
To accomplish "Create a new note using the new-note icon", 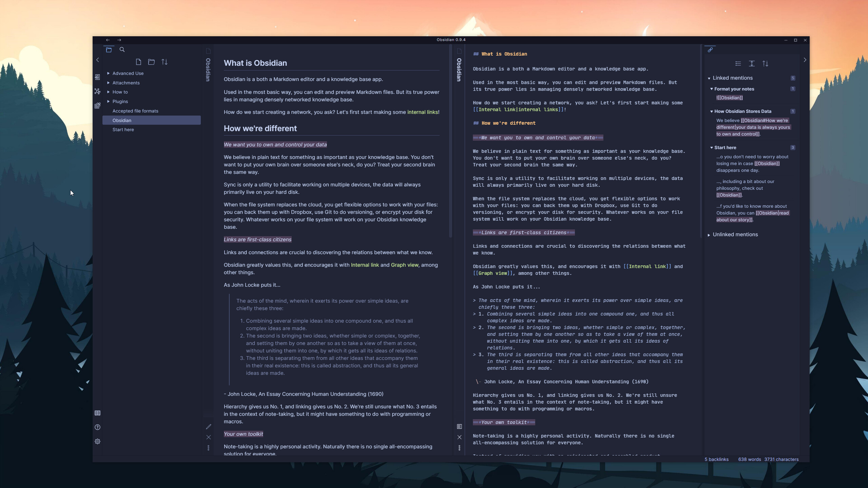I will click(138, 62).
